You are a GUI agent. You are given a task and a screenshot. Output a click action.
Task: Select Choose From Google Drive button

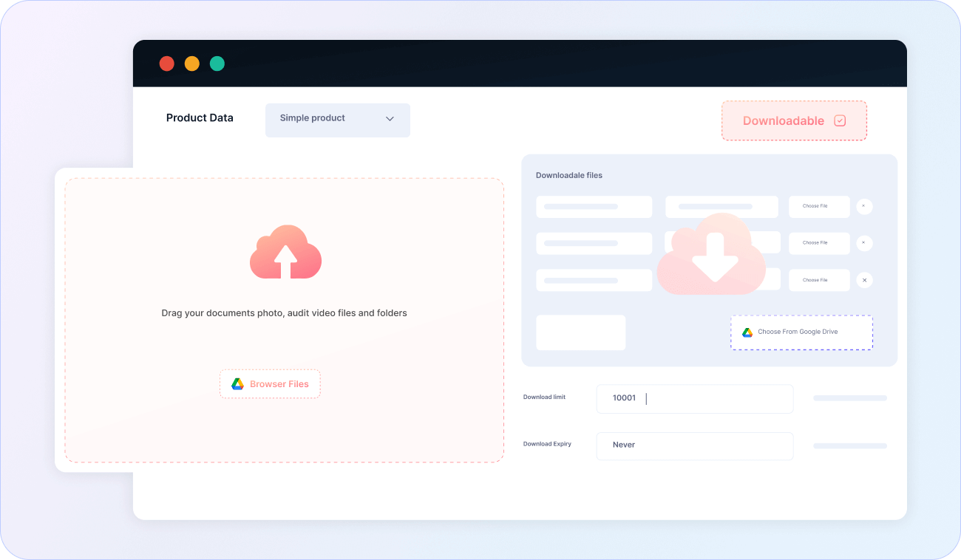point(801,332)
